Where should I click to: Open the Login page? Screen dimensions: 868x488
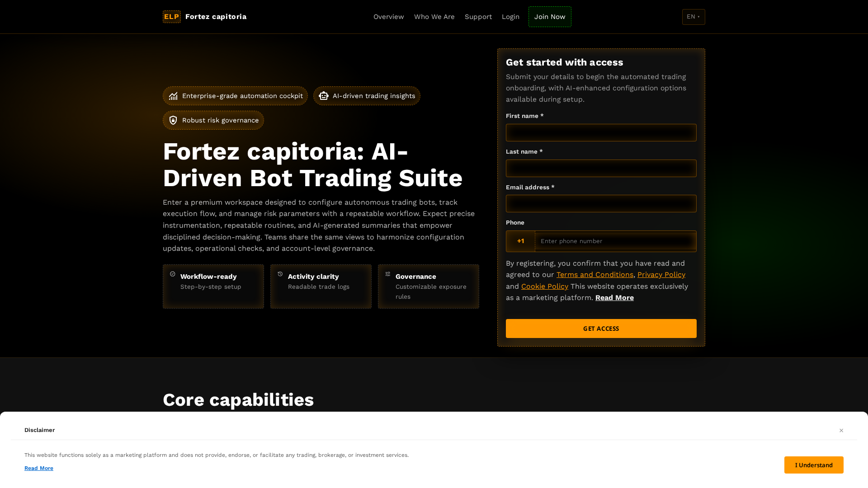pyautogui.click(x=510, y=17)
